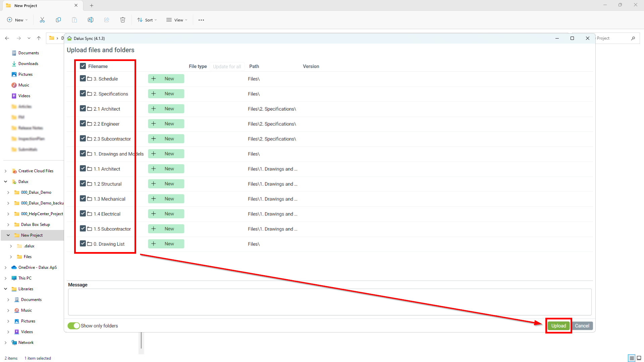Click the Cancel button
The image size is (644, 362).
(582, 326)
